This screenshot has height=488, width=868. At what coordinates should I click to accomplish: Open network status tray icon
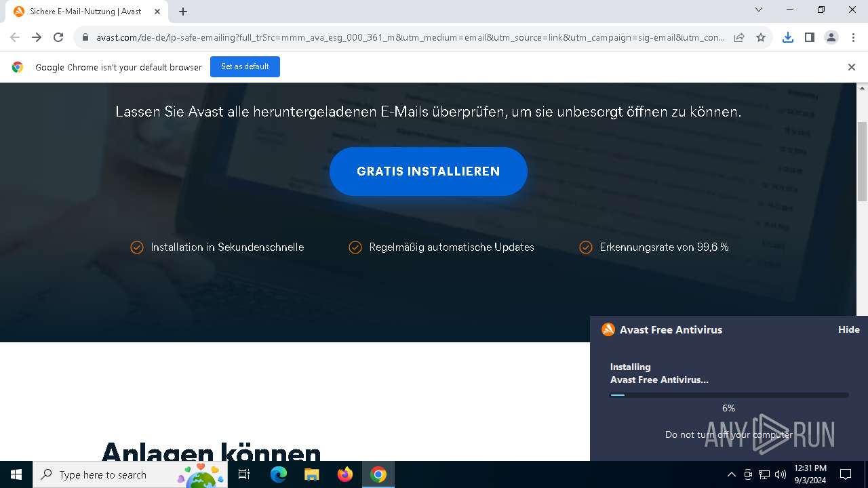tap(764, 474)
